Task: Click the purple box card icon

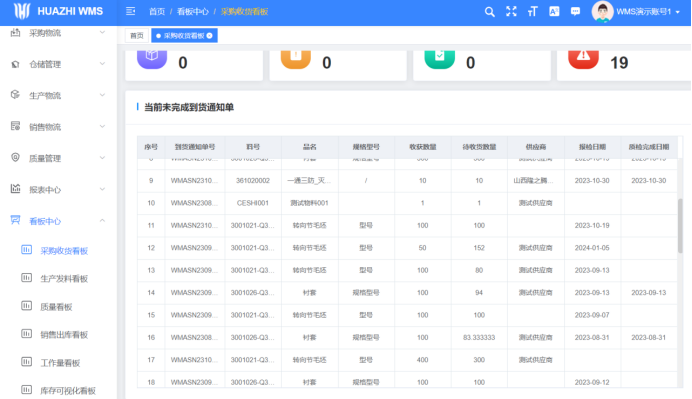Action: [152, 57]
